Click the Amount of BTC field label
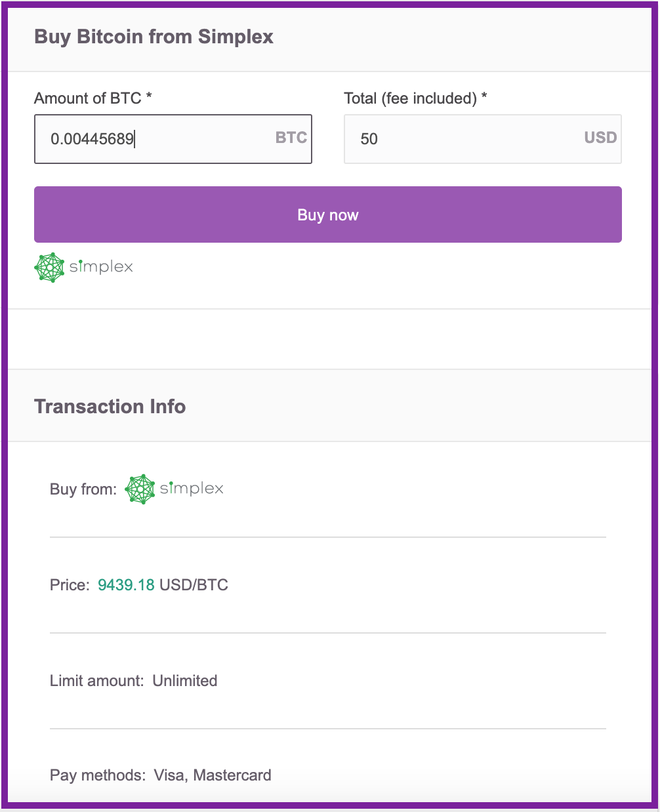 [92, 98]
